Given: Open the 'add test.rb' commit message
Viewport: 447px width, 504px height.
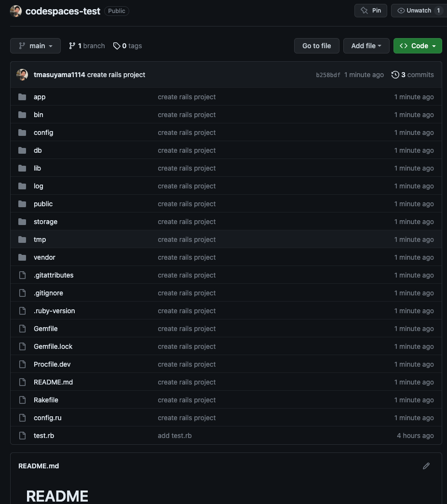Looking at the screenshot, I should [175, 436].
